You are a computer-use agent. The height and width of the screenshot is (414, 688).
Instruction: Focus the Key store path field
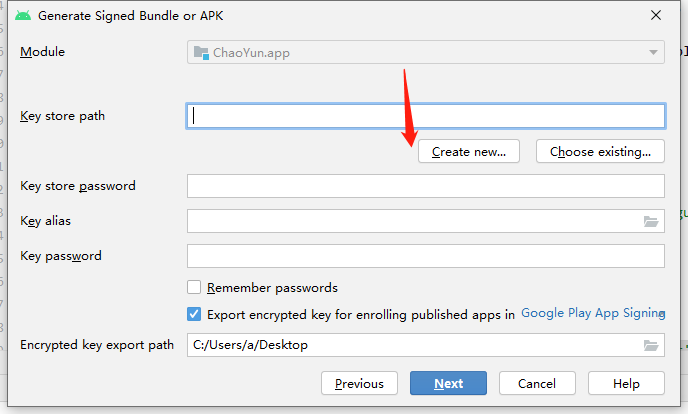coord(425,116)
